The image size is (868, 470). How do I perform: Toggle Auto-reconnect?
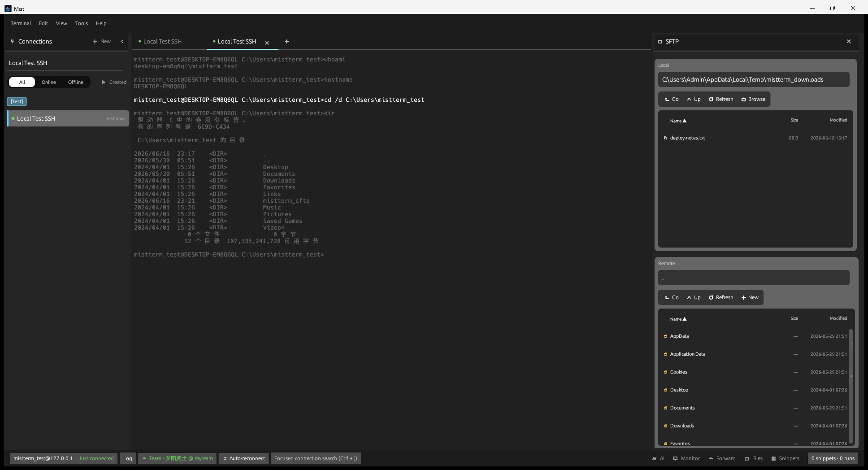(x=244, y=458)
